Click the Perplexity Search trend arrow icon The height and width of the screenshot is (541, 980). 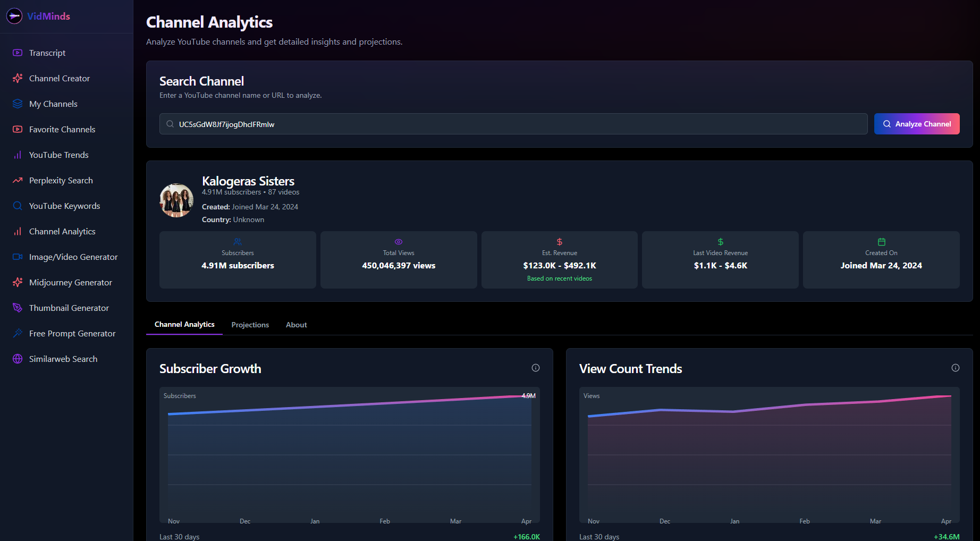(x=18, y=180)
